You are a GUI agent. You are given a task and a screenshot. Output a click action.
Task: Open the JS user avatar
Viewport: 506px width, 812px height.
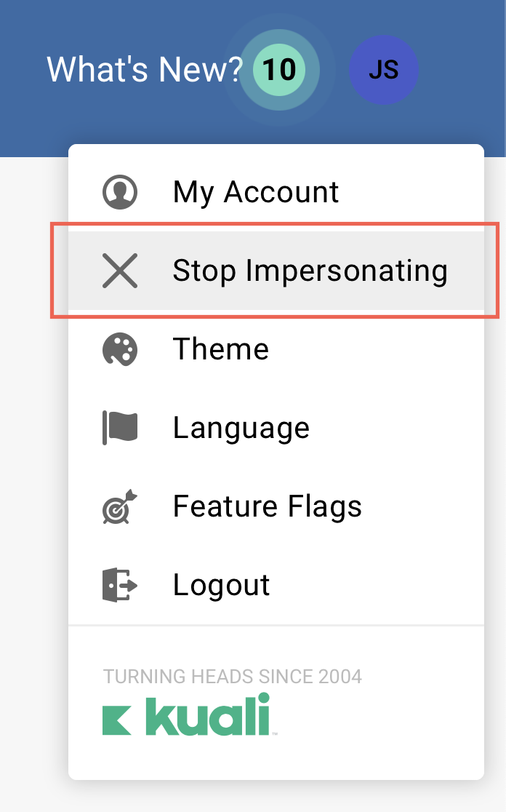click(x=384, y=70)
